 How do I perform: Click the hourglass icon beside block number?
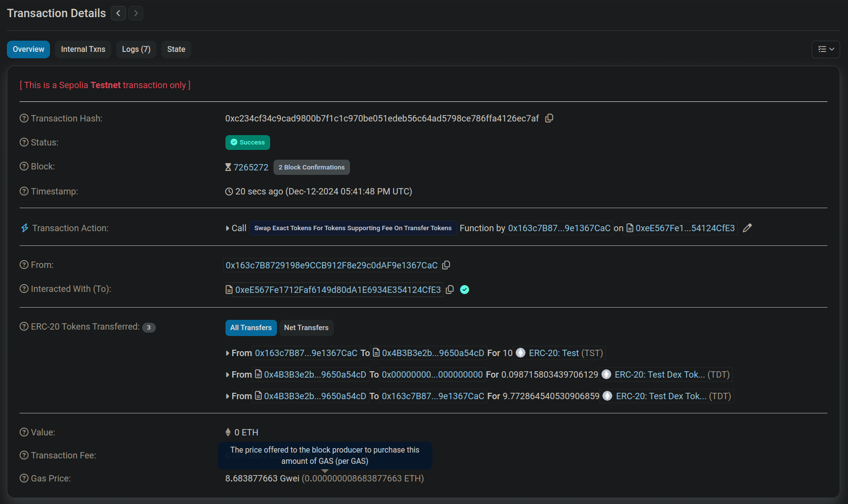(228, 167)
